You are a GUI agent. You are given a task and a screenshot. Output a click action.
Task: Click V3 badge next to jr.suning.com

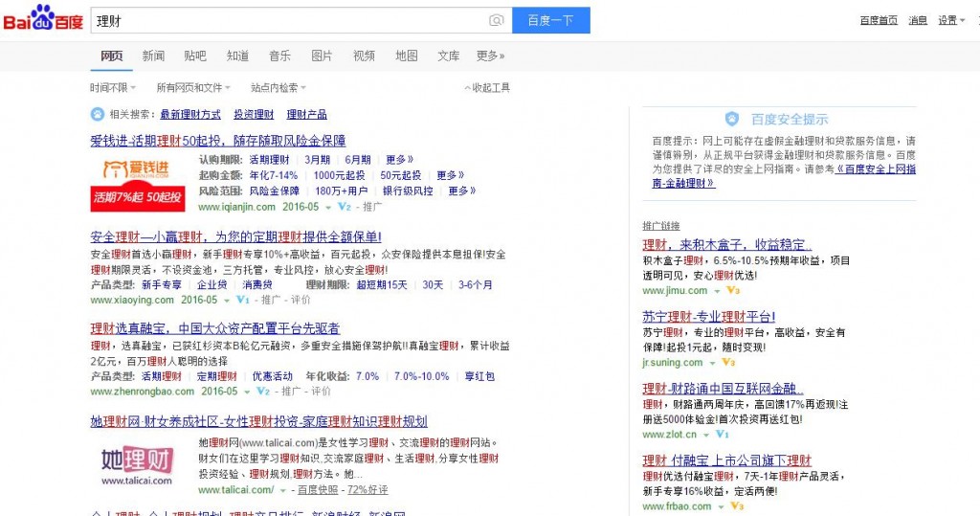728,362
